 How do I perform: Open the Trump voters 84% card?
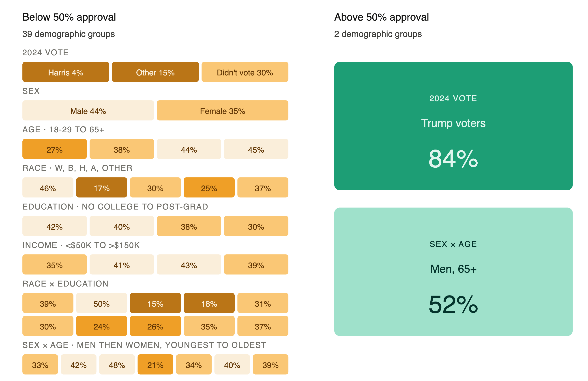click(453, 126)
